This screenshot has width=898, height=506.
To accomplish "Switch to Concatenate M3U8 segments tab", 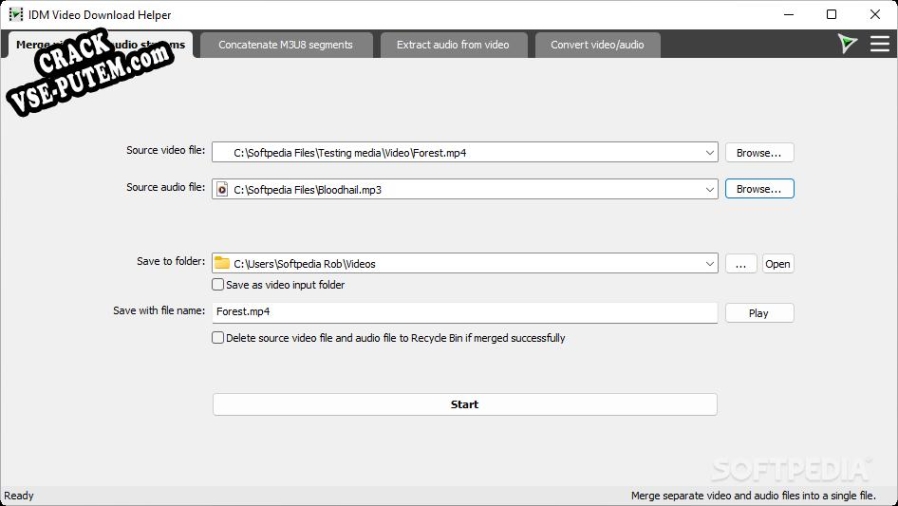I will coord(285,45).
